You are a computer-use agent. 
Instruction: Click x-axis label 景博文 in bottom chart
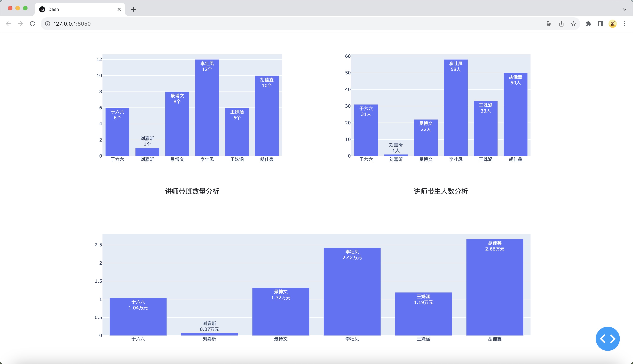point(281,339)
